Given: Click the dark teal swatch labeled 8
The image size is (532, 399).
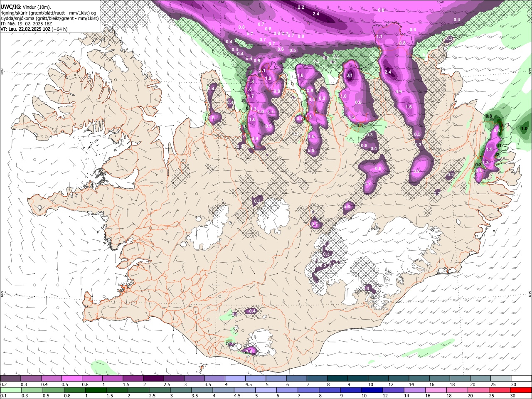Looking at the screenshot, I should [337, 379].
